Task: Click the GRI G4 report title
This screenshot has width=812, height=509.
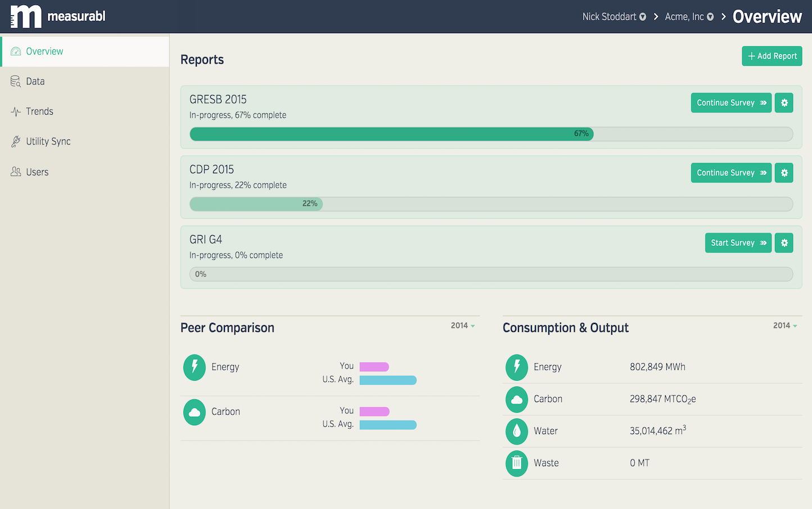Action: pos(206,240)
